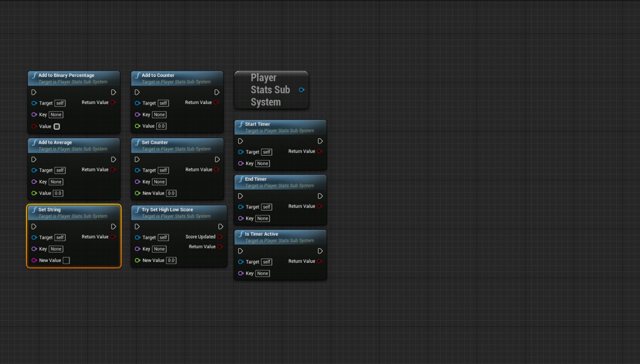
Task: Click the Target pin on End Timer node
Action: coord(241,207)
